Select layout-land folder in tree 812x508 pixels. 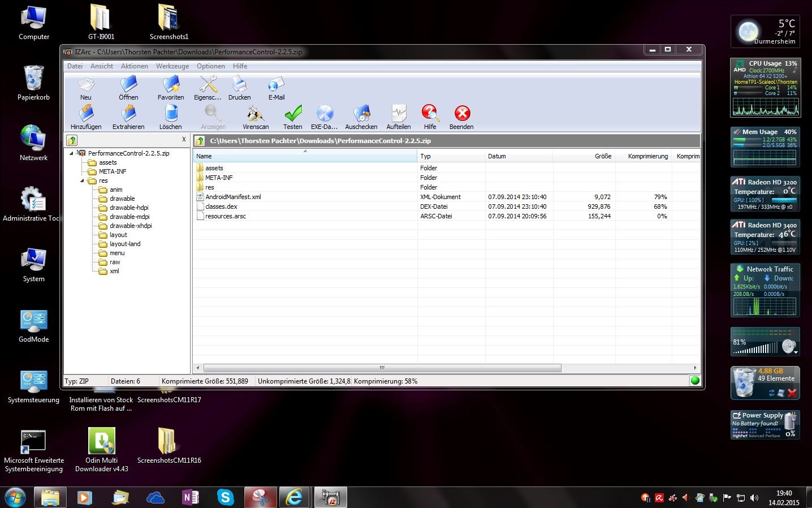coord(125,244)
